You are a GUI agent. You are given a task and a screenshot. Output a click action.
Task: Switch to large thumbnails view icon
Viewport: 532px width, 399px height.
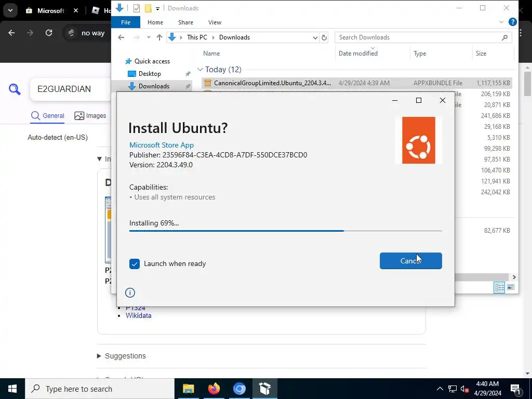click(511, 287)
